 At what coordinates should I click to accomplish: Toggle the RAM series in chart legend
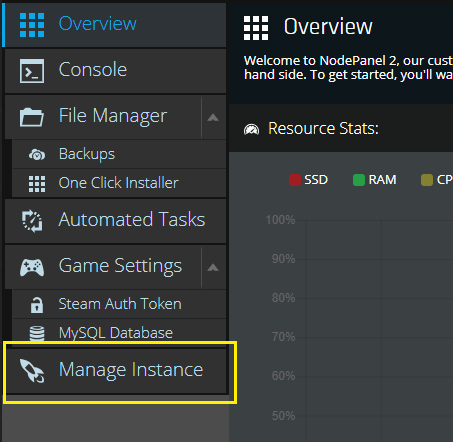[x=375, y=180]
